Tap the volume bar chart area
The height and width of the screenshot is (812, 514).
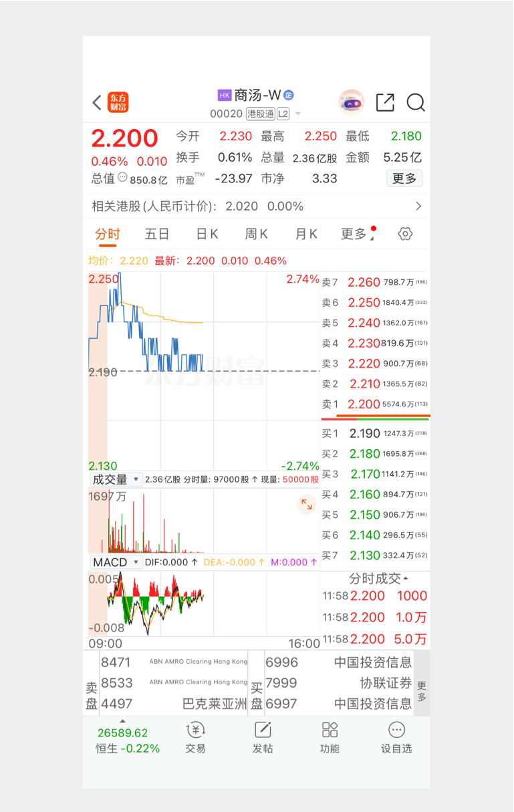coord(204,521)
